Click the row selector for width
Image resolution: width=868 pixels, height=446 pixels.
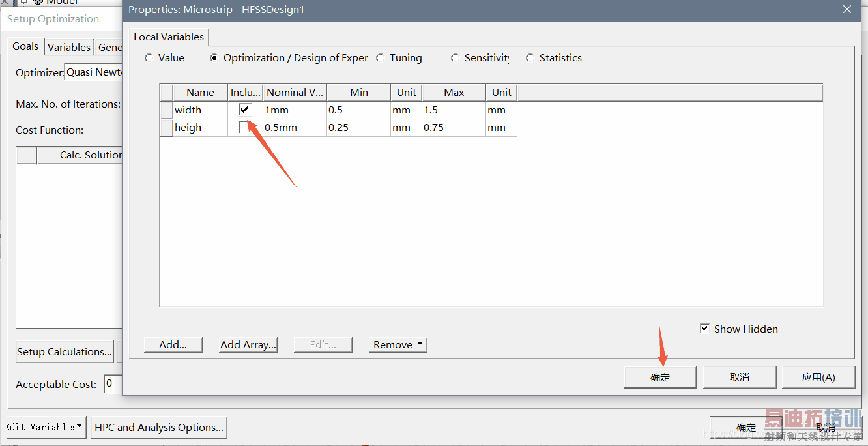coord(166,110)
